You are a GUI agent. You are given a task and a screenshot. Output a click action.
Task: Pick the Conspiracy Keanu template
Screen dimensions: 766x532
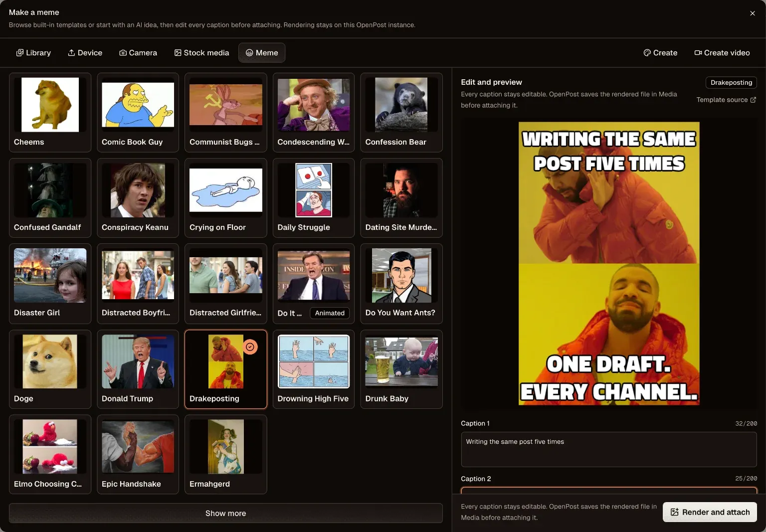click(138, 197)
